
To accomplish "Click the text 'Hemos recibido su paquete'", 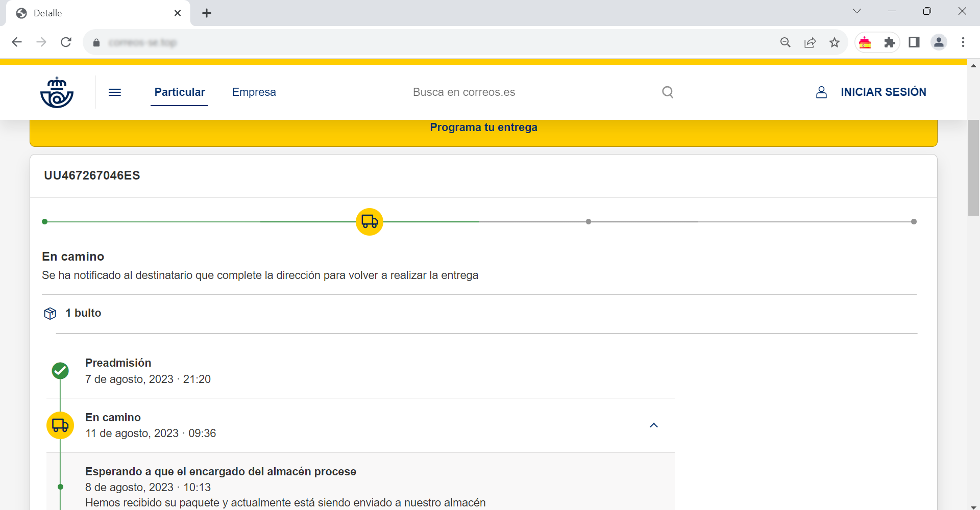I will 152,503.
